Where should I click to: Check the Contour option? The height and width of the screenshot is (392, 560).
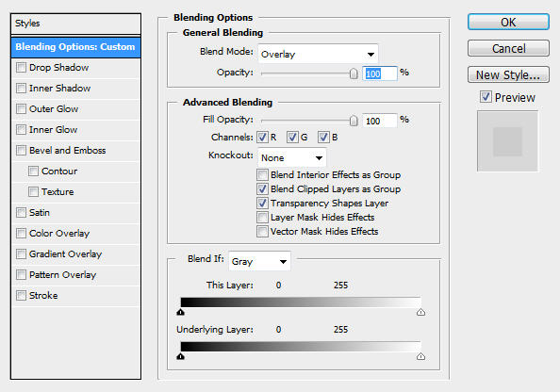[33, 171]
